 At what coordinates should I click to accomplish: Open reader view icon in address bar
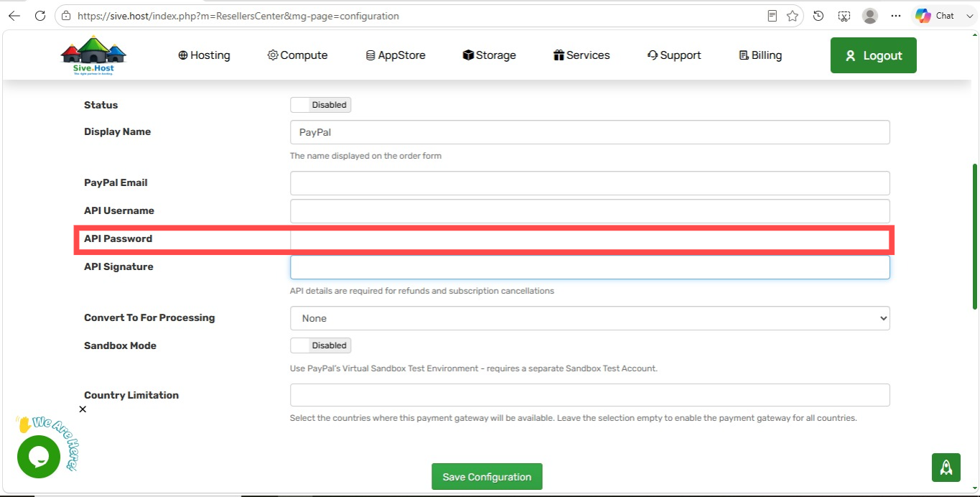click(x=773, y=16)
